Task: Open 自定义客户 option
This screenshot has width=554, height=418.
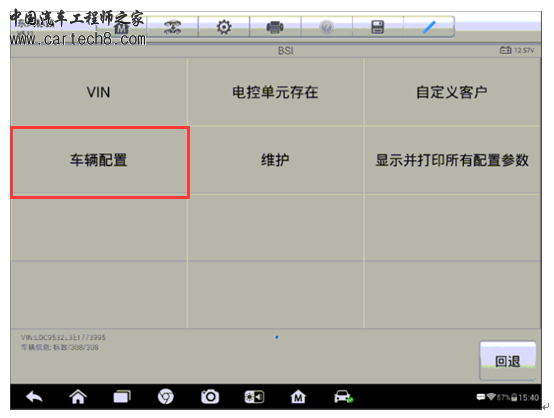Action: (452, 92)
